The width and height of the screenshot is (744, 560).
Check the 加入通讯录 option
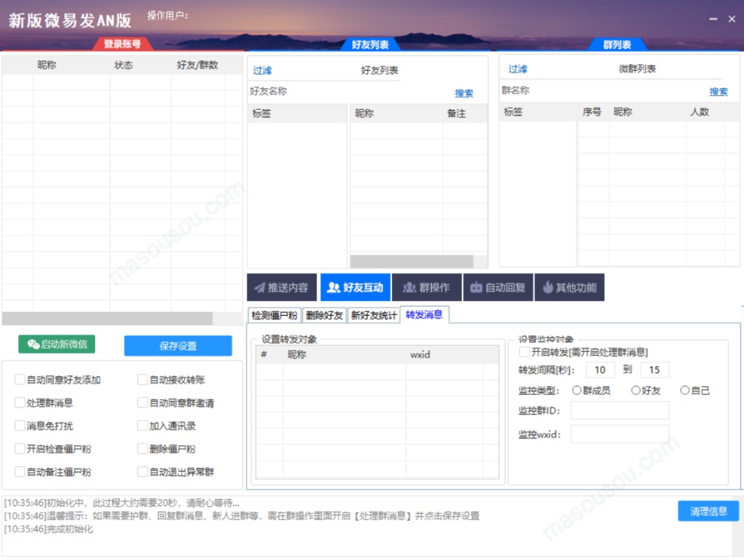click(142, 426)
